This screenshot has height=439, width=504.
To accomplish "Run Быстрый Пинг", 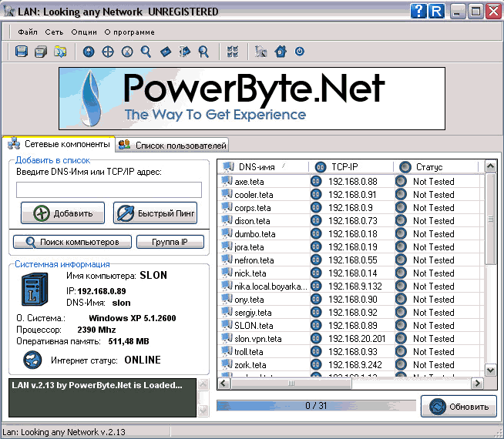I will 155,213.
